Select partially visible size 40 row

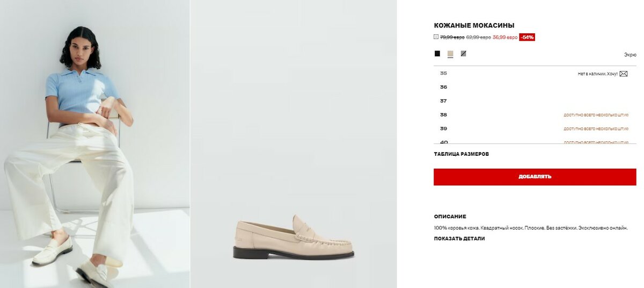click(535, 141)
